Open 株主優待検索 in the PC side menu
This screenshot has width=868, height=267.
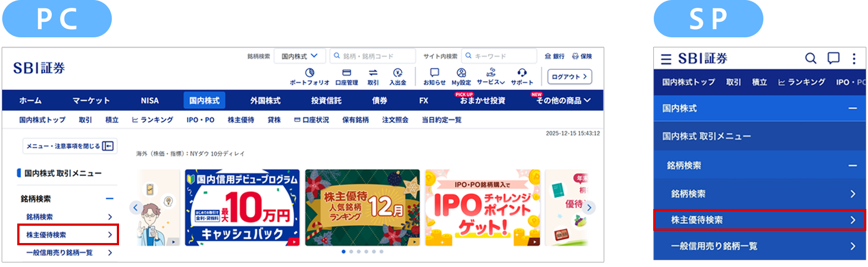pos(68,235)
